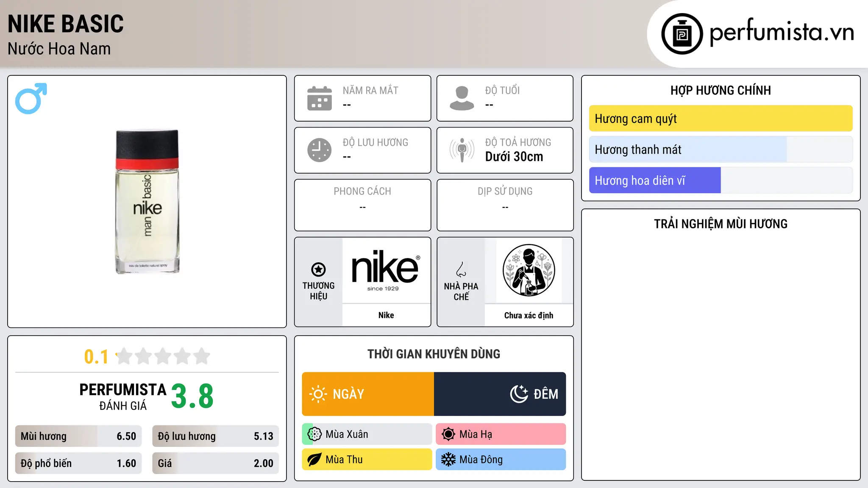Click the Perfumista 3.8 green rating score

coord(192,396)
